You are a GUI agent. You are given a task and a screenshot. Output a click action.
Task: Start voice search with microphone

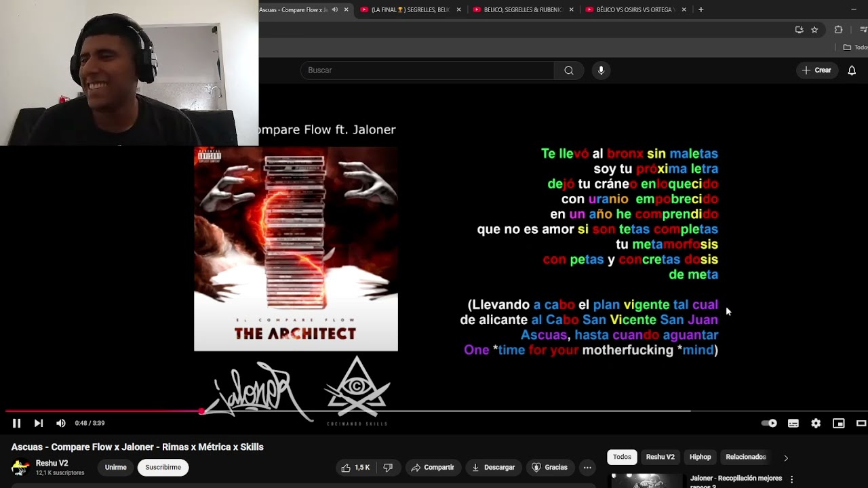point(601,70)
